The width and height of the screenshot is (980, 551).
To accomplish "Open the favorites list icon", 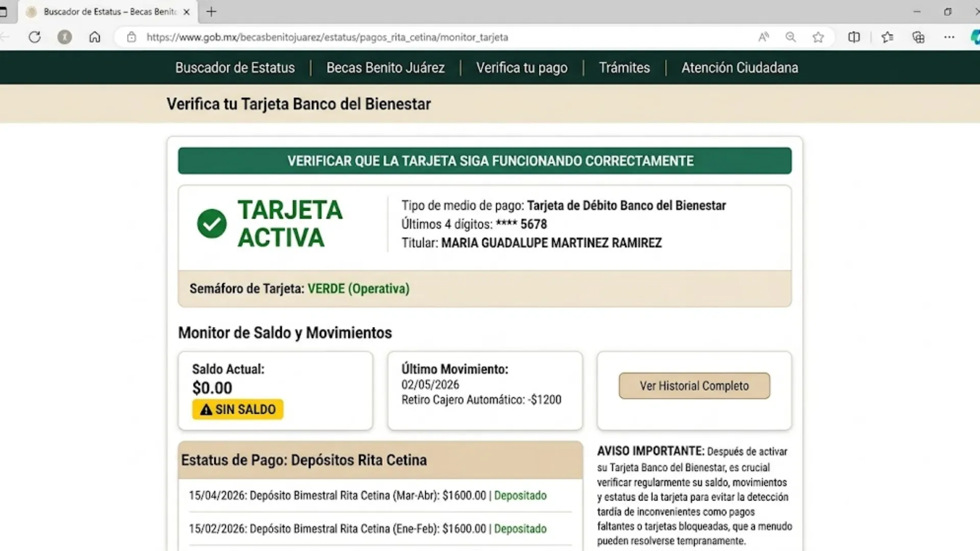I will (x=887, y=37).
